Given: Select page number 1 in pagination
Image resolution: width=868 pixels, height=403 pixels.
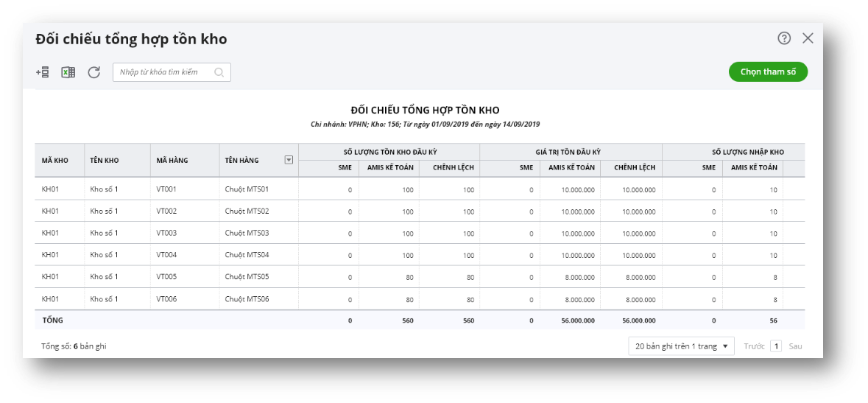Looking at the screenshot, I should (x=777, y=346).
